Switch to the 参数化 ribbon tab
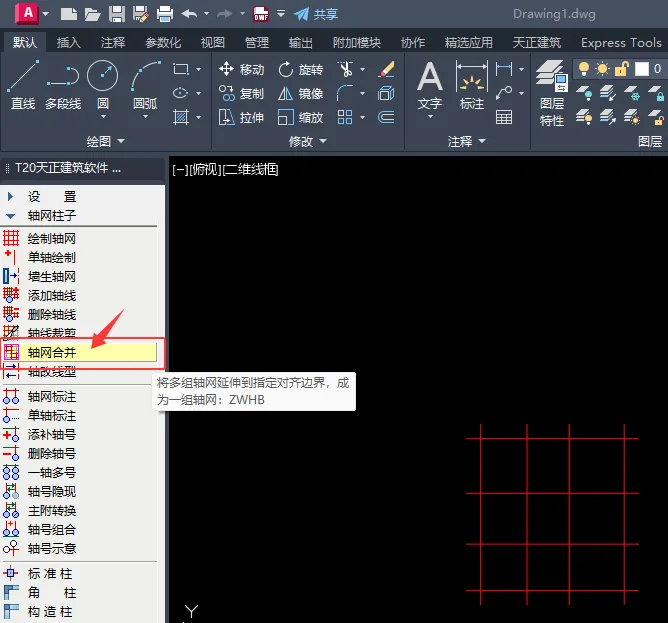 click(163, 43)
